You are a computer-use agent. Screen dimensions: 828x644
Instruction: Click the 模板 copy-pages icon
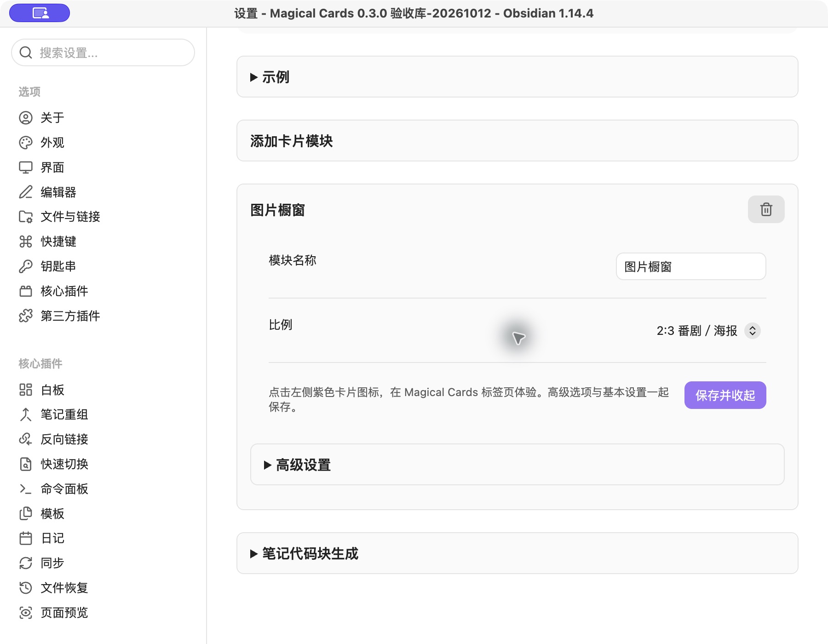[x=26, y=514]
